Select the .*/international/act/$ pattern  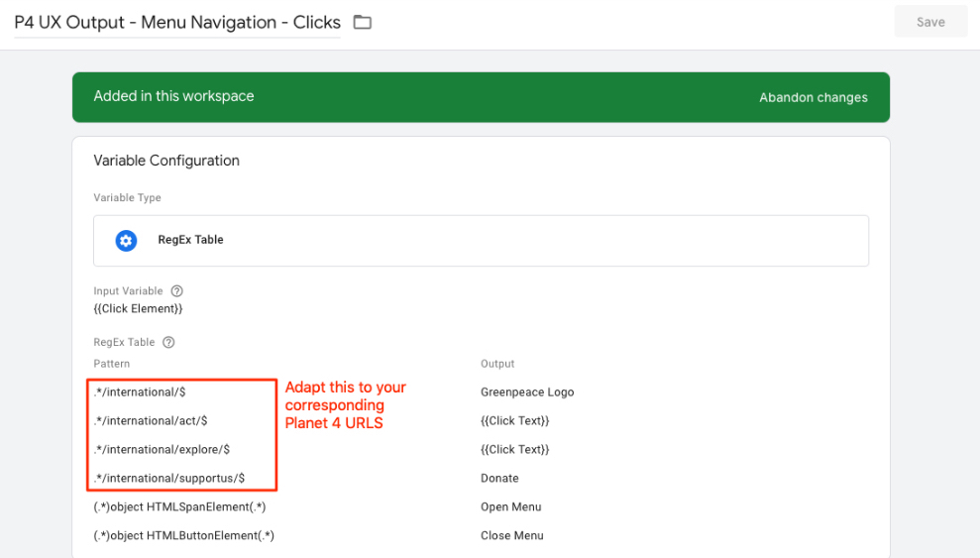151,420
